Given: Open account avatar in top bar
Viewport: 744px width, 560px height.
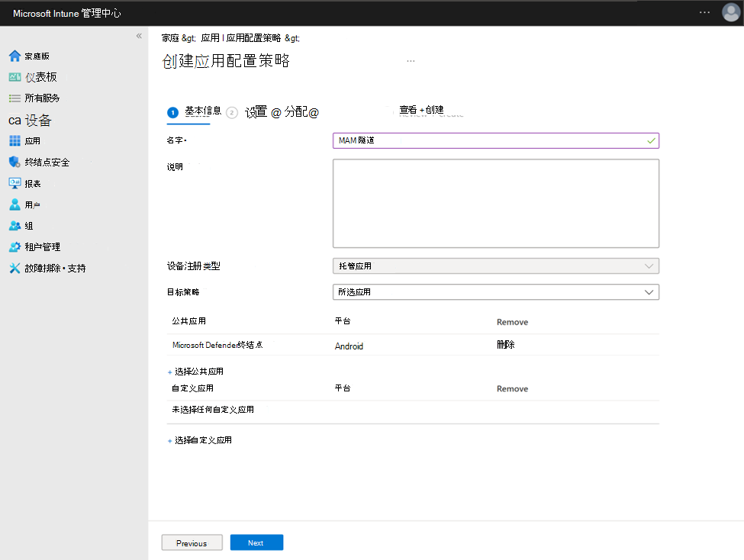Looking at the screenshot, I should pyautogui.click(x=731, y=13).
